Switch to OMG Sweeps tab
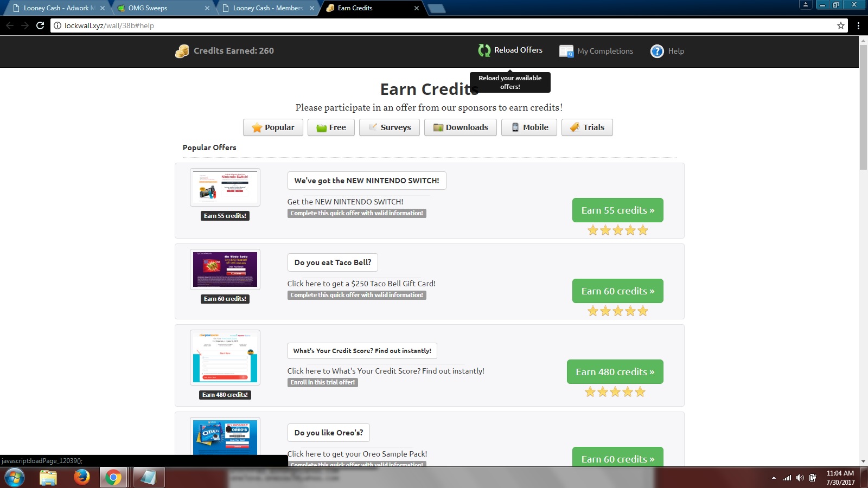 click(x=163, y=8)
